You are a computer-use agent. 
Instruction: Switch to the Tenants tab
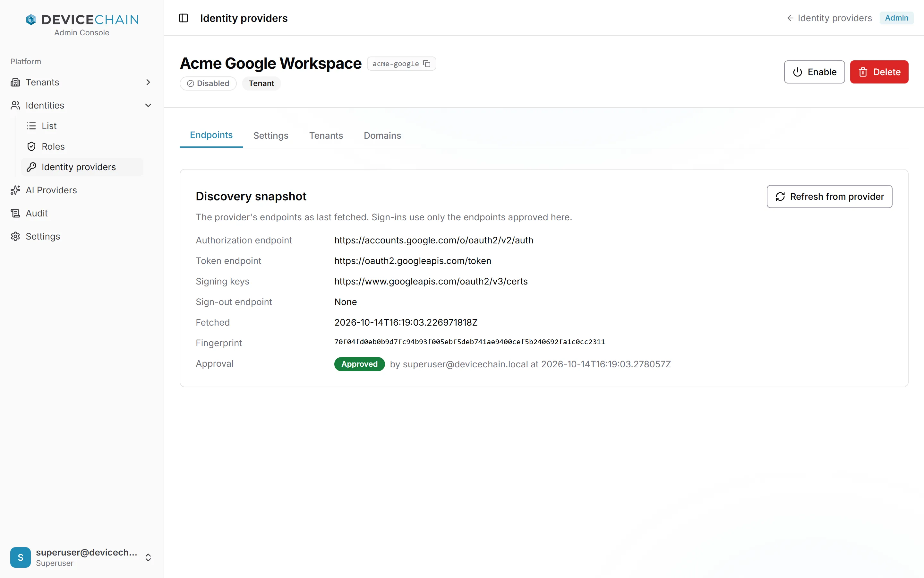[x=326, y=135]
